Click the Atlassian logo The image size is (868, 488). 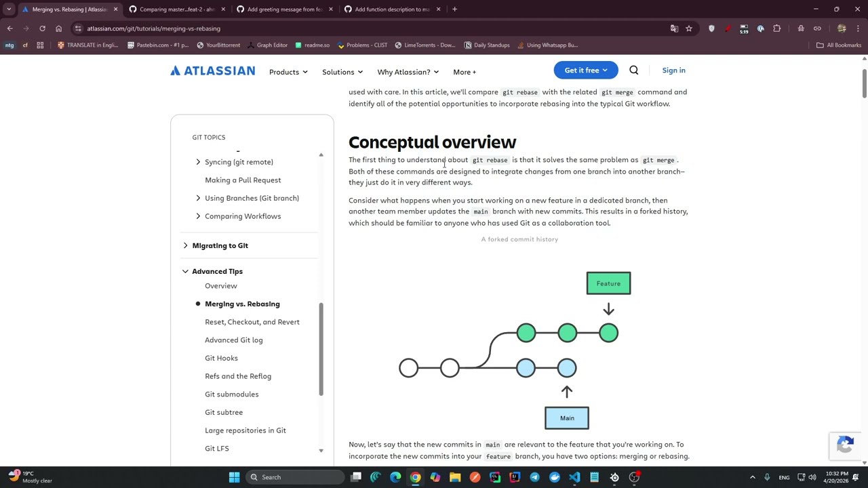[213, 70]
